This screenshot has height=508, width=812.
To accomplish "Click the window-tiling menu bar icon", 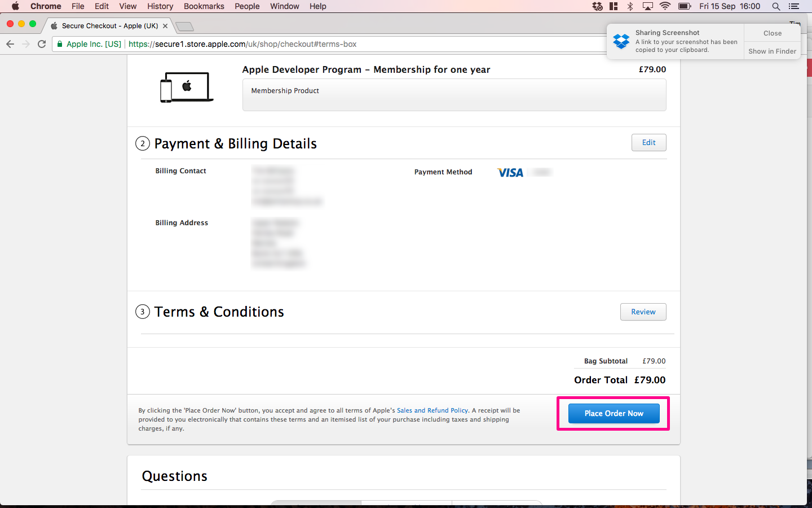I will 614,6.
